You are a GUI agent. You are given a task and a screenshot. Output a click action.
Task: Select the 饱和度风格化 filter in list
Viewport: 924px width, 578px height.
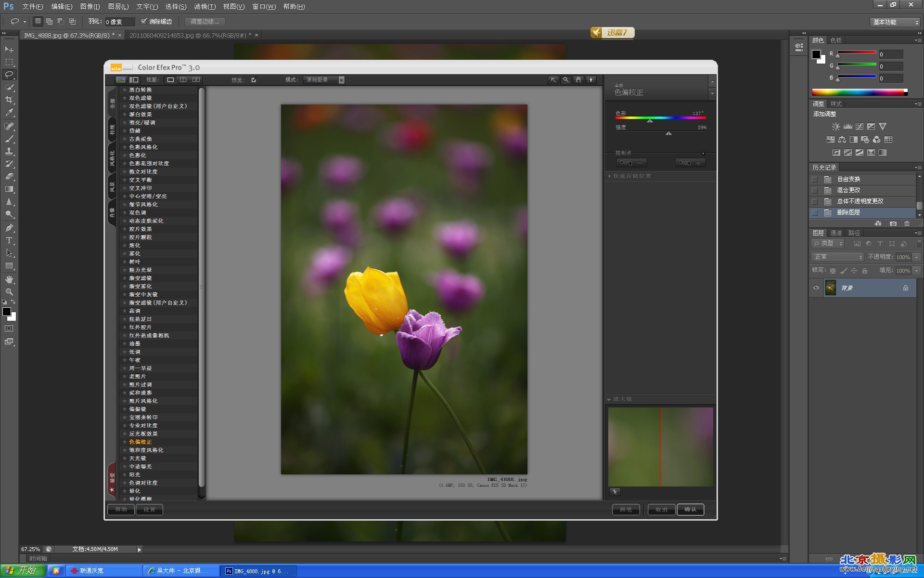click(x=146, y=450)
